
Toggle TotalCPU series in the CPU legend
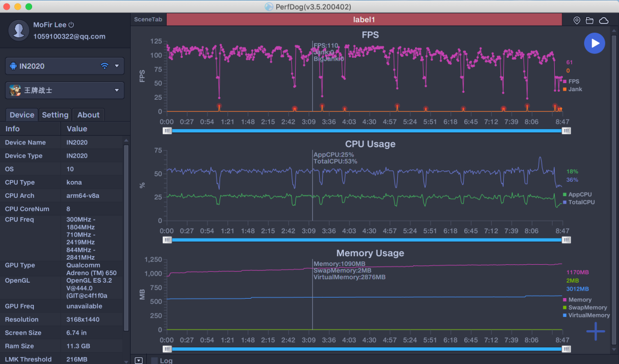coord(580,202)
